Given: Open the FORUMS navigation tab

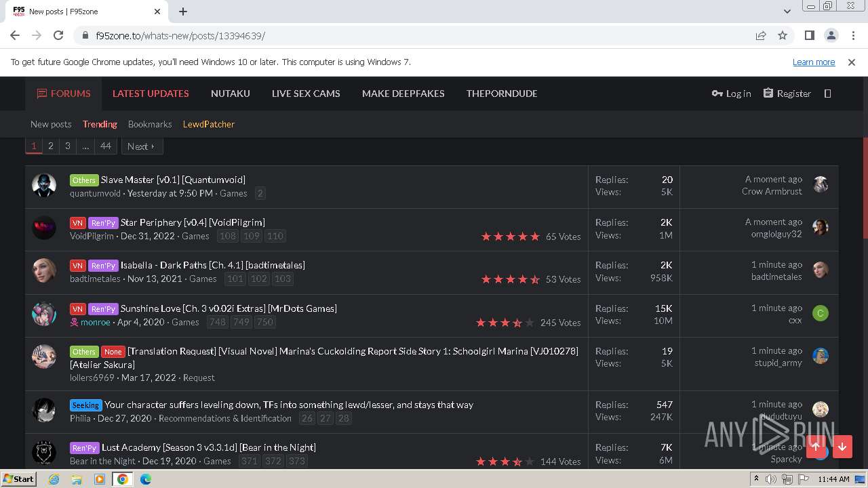Looking at the screenshot, I should [x=64, y=94].
